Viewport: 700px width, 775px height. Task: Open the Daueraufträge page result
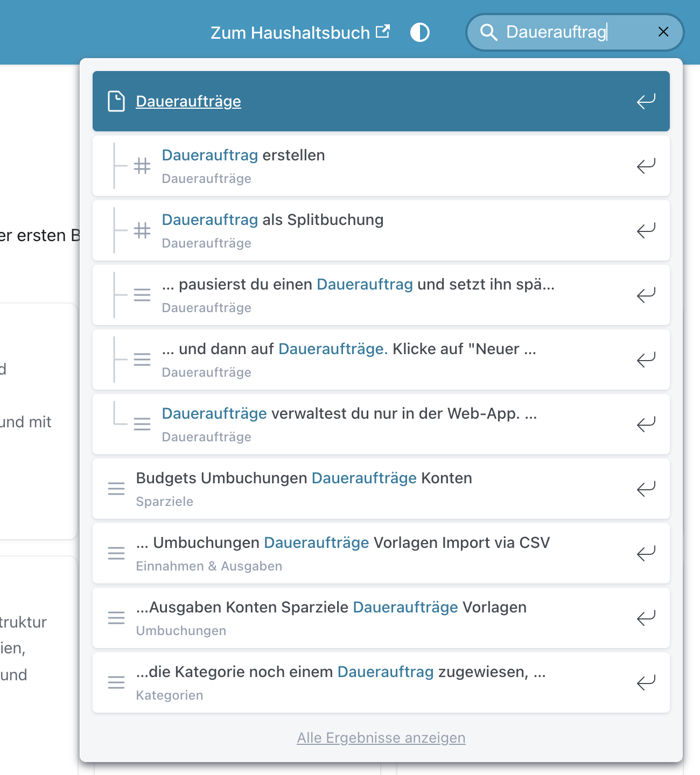coord(381,101)
